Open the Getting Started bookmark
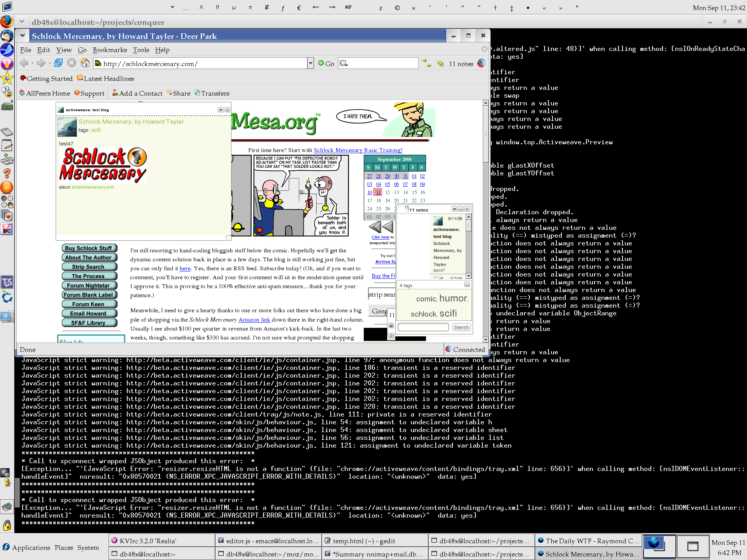This screenshot has height=560, width=747. [47, 79]
